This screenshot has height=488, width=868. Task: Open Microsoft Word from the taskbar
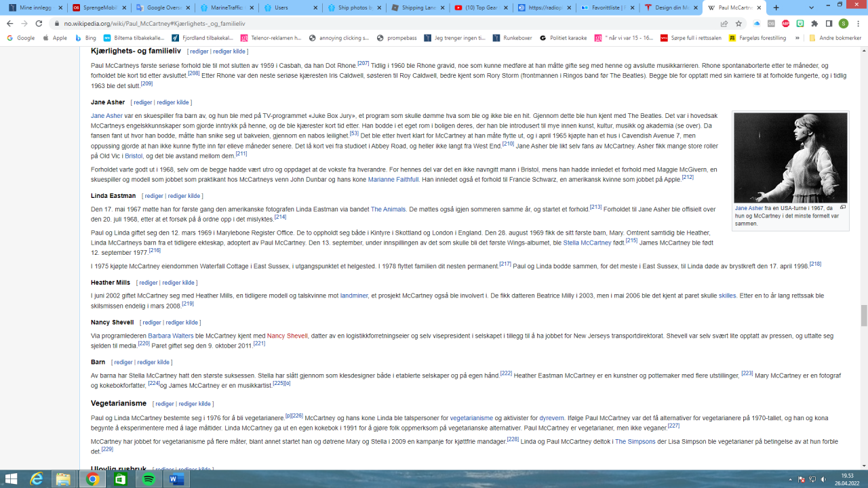click(177, 479)
